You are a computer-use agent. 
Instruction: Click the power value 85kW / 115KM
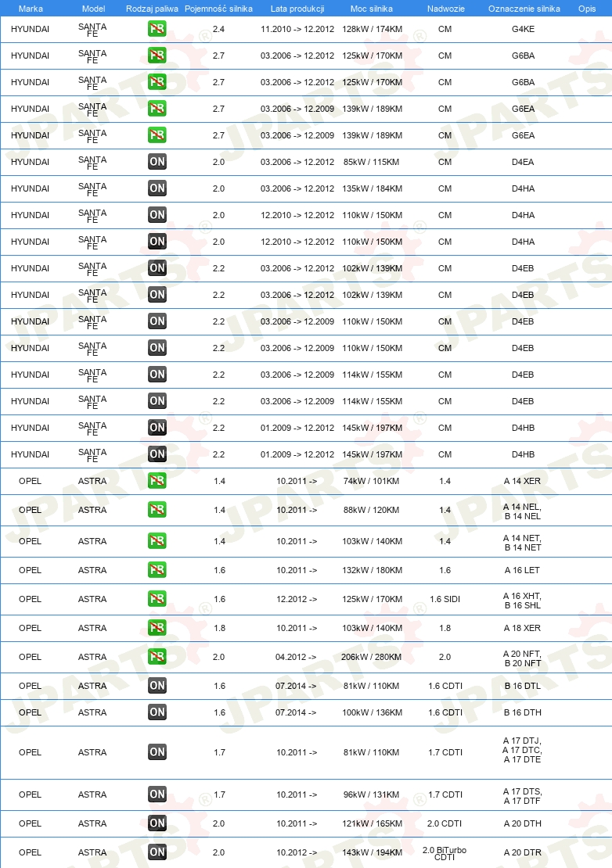[x=372, y=162]
